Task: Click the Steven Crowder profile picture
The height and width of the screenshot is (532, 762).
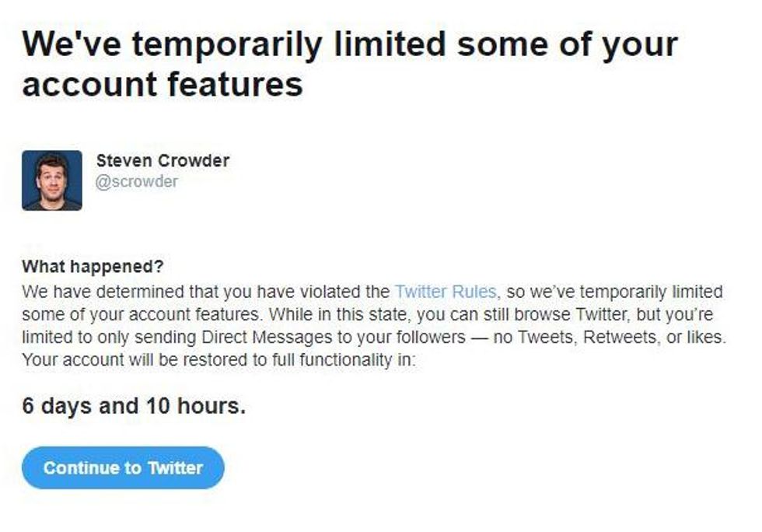Action: (52, 180)
